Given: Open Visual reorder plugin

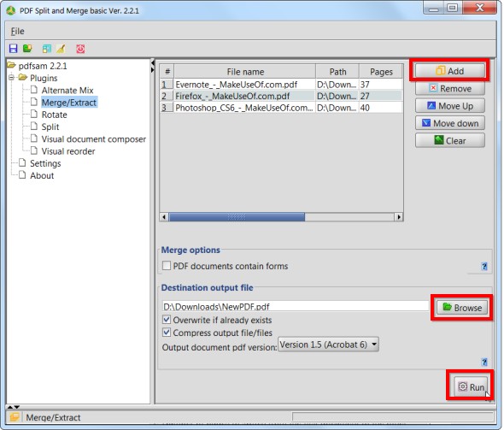Looking at the screenshot, I should (x=68, y=151).
